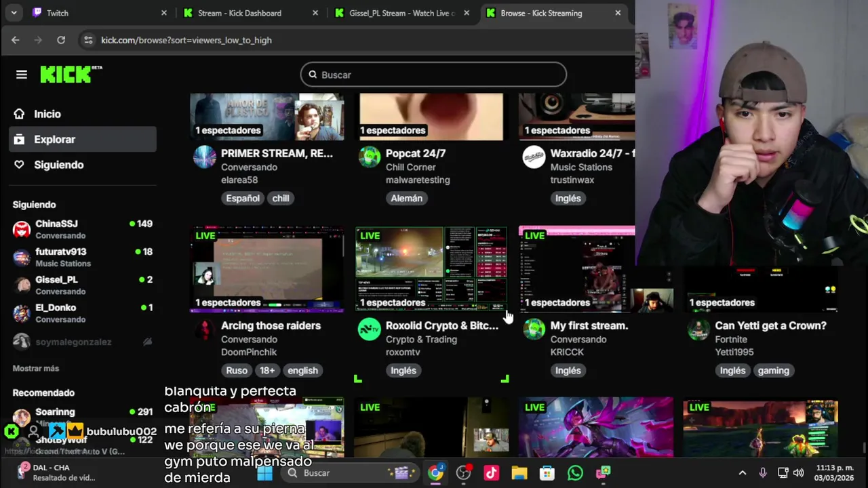Image resolution: width=868 pixels, height=488 pixels.
Task: Open the Popcat 24/7 stream title
Action: tap(415, 153)
